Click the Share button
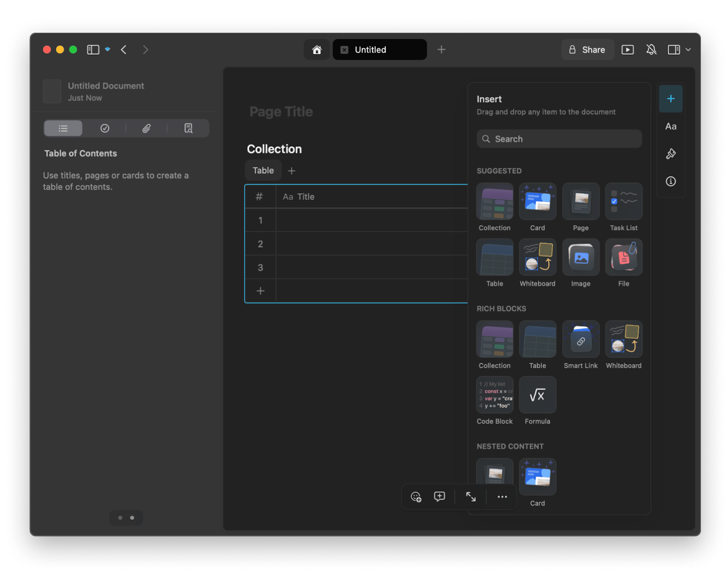 (x=587, y=50)
